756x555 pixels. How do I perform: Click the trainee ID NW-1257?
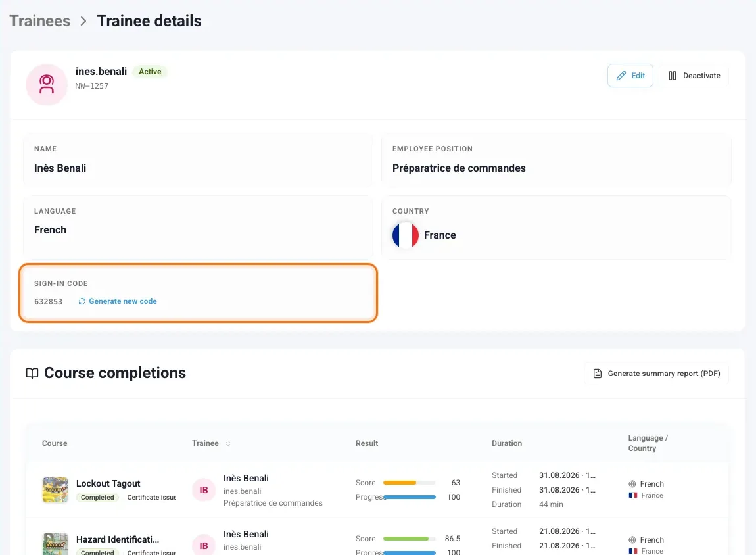[91, 86]
